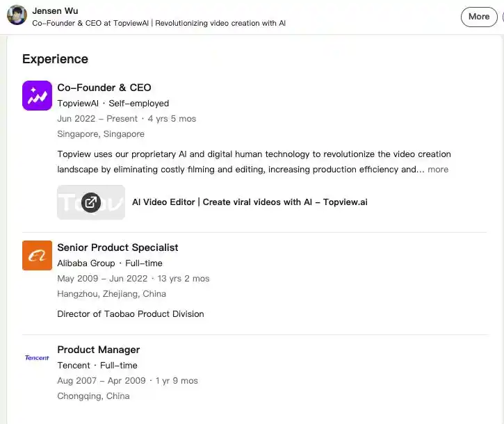Screen dimensions: 504x424
Task: Click the TopviewAI purple company logo
Action: [37, 95]
